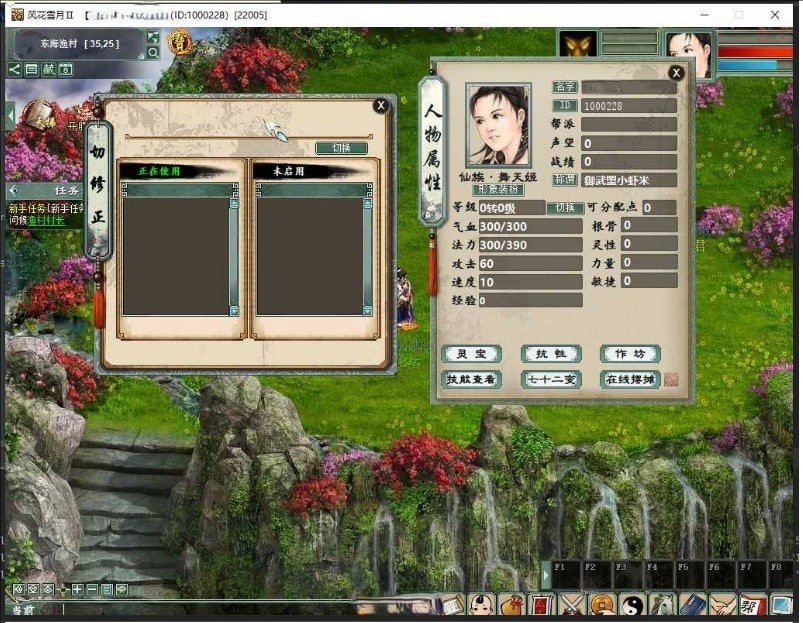Click the crossed swords combat icon
The height and width of the screenshot is (623, 803).
572,606
